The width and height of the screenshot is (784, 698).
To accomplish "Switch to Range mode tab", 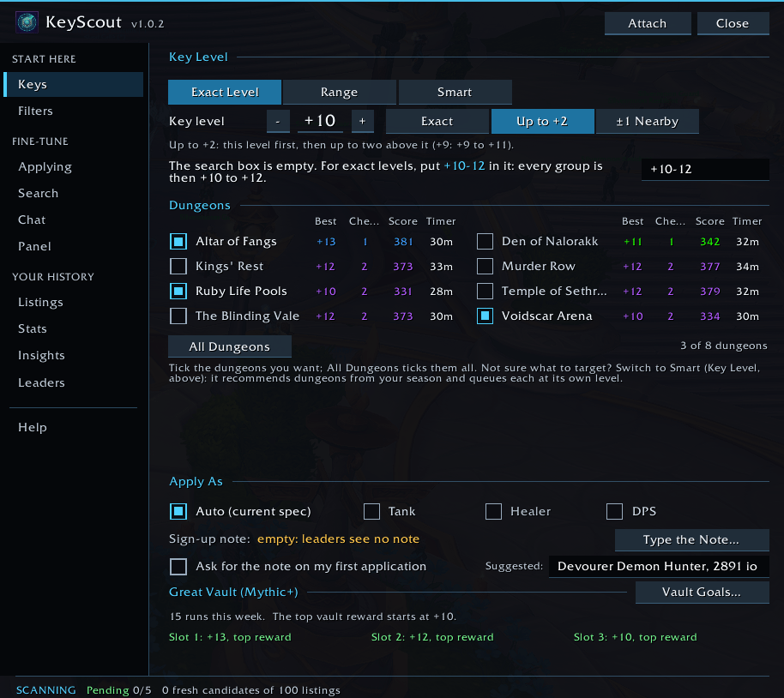I will pos(340,92).
